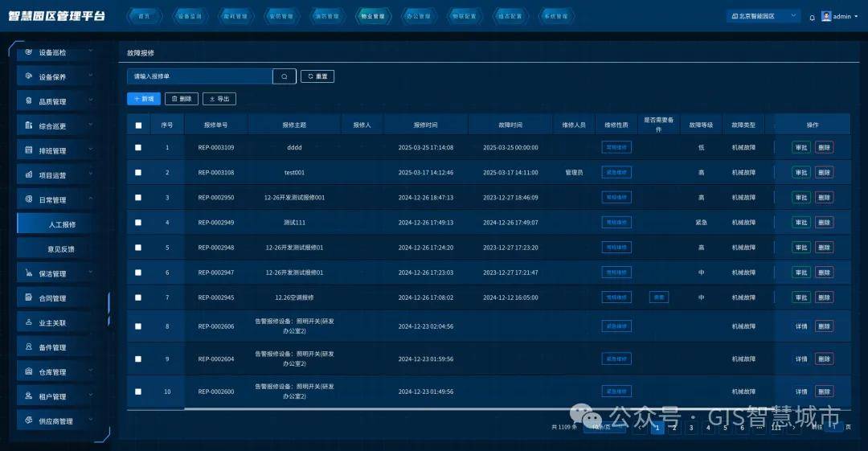Click the 日常管理 sidebar icon
The width and height of the screenshot is (868, 451).
pos(29,199)
